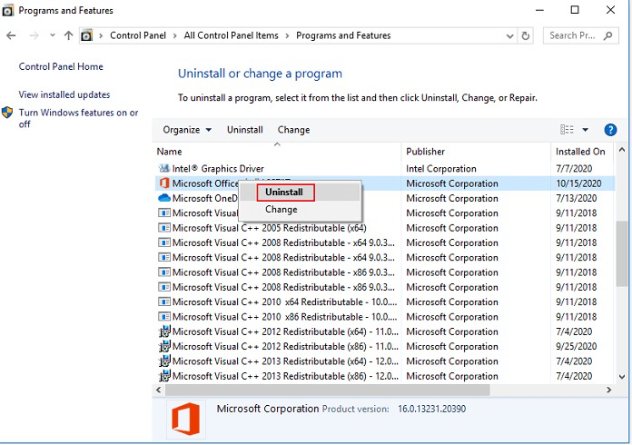Click icon of Visual C++ 2010 x64 Redistributable
Image resolution: width=632 pixels, height=445 pixels.
(x=164, y=302)
